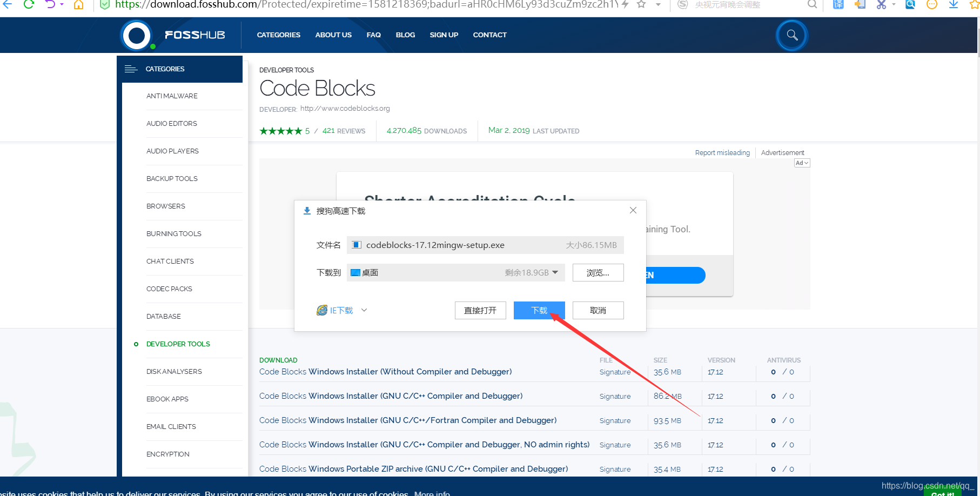This screenshot has width=980, height=496.
Task: Open the 421 REVIEWS link
Action: point(344,131)
